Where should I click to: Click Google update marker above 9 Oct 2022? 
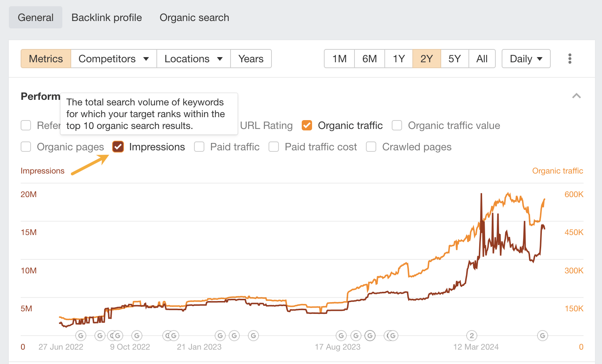click(118, 336)
